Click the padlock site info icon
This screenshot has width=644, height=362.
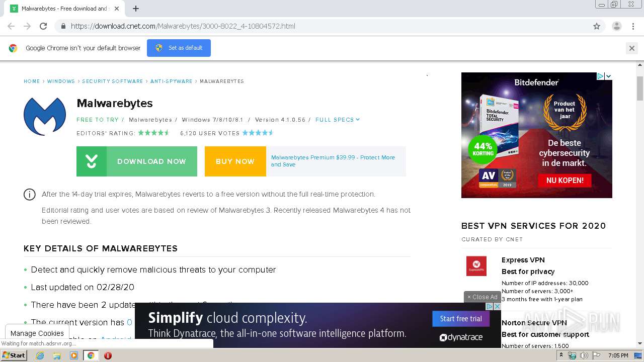[x=63, y=26]
